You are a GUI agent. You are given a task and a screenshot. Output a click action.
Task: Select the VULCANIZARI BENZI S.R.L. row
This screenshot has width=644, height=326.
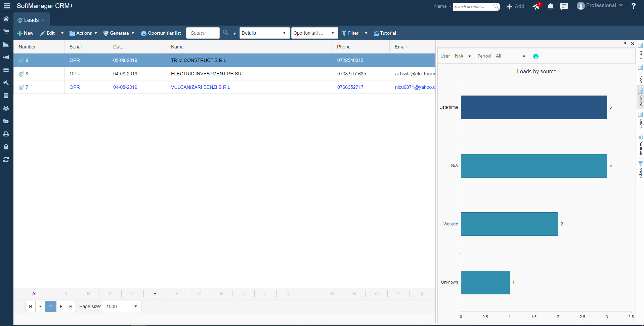pos(201,87)
